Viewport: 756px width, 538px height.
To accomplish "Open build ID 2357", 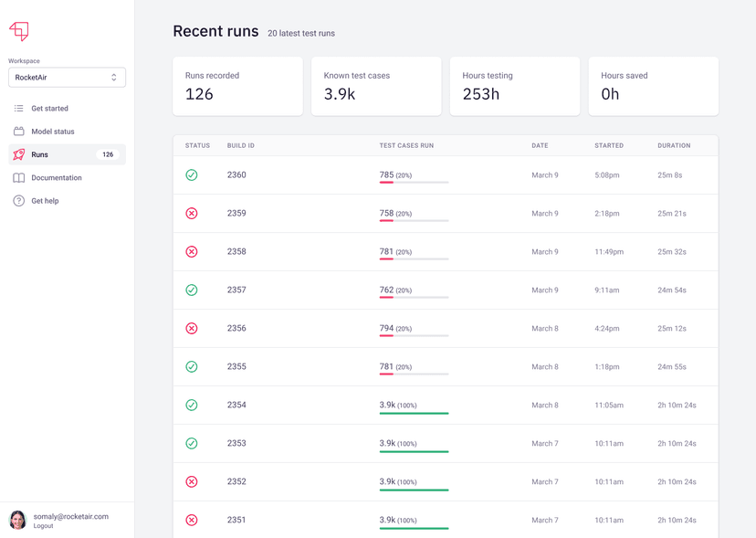I will coord(236,290).
